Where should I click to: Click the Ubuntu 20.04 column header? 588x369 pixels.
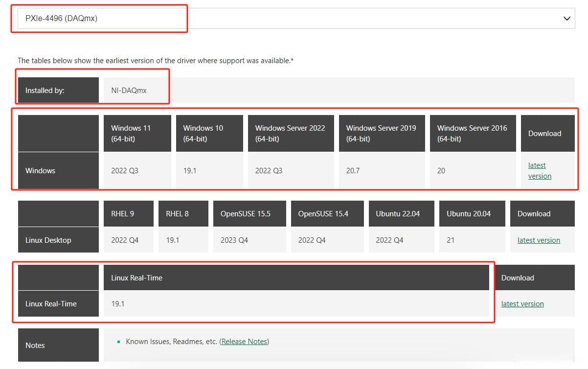(472, 213)
